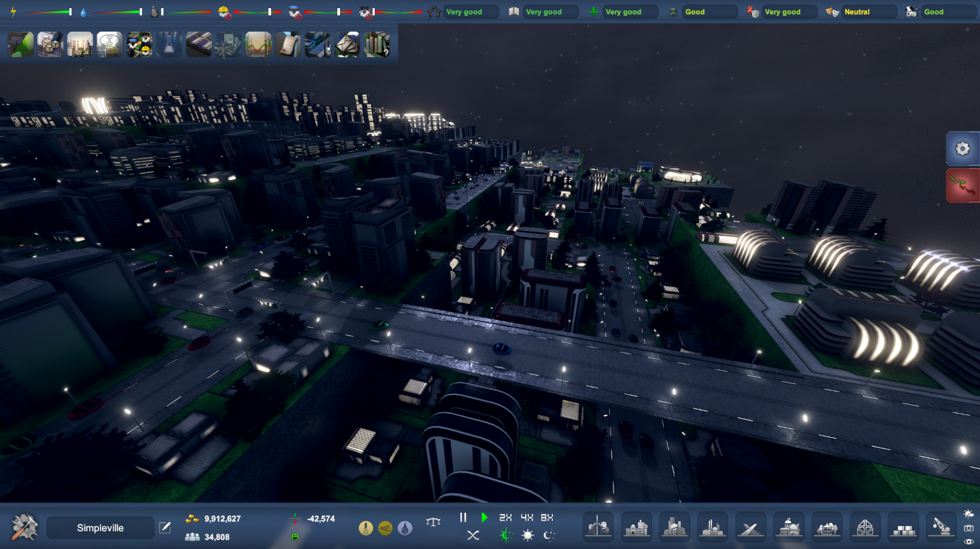The image size is (980, 549).
Task: Open the workforce hardhat gears panel
Action: coord(140,44)
